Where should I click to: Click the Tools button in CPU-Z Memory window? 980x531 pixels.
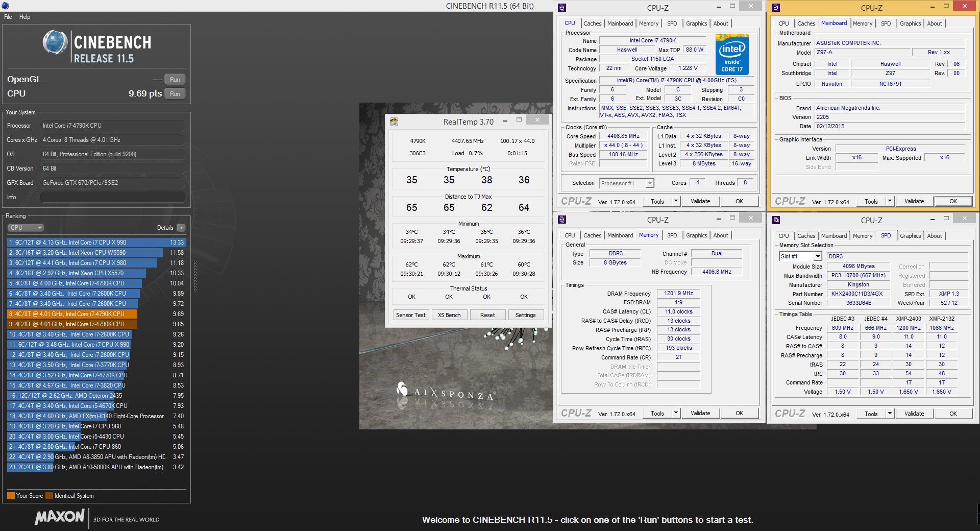coord(657,413)
